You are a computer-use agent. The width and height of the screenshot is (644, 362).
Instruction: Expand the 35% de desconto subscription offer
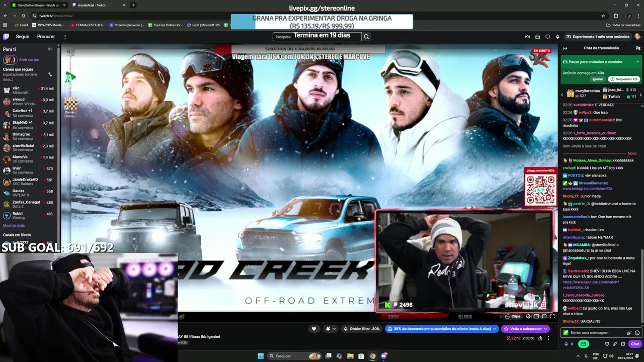[442, 329]
